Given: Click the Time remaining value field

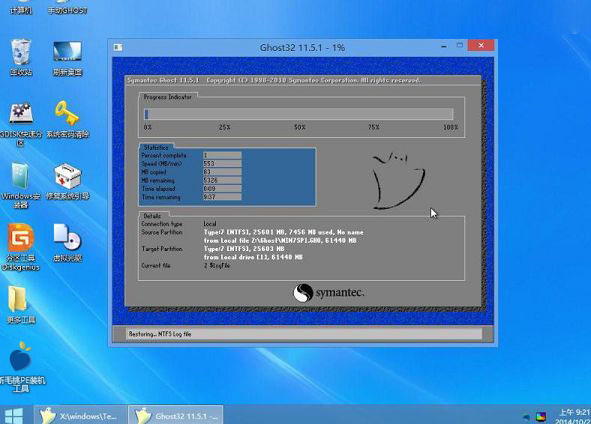Looking at the screenshot, I should 222,197.
